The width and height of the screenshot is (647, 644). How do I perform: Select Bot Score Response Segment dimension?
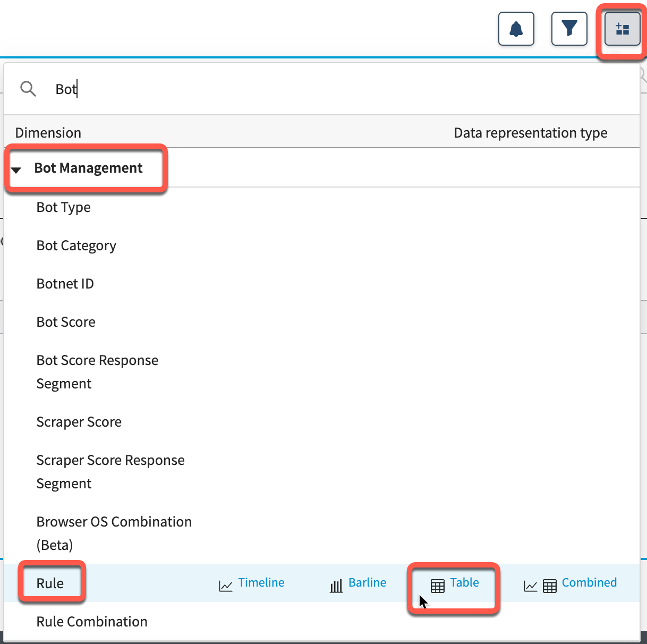[x=97, y=371]
